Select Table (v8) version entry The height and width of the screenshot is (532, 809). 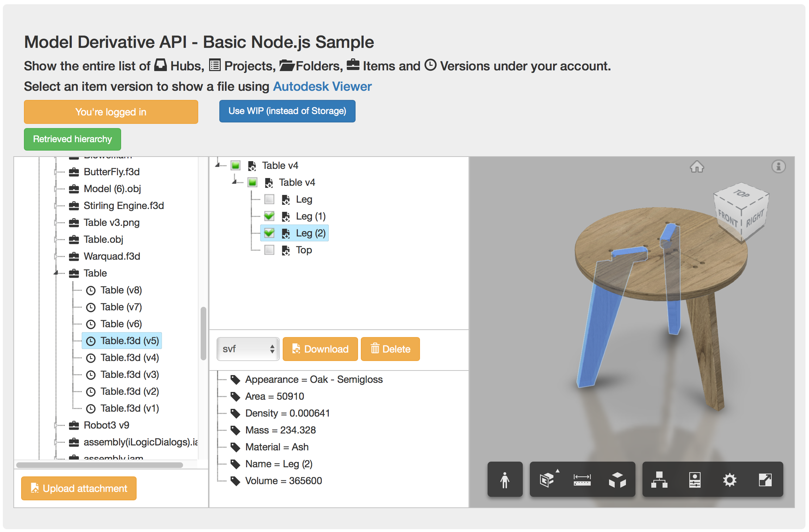click(x=121, y=290)
